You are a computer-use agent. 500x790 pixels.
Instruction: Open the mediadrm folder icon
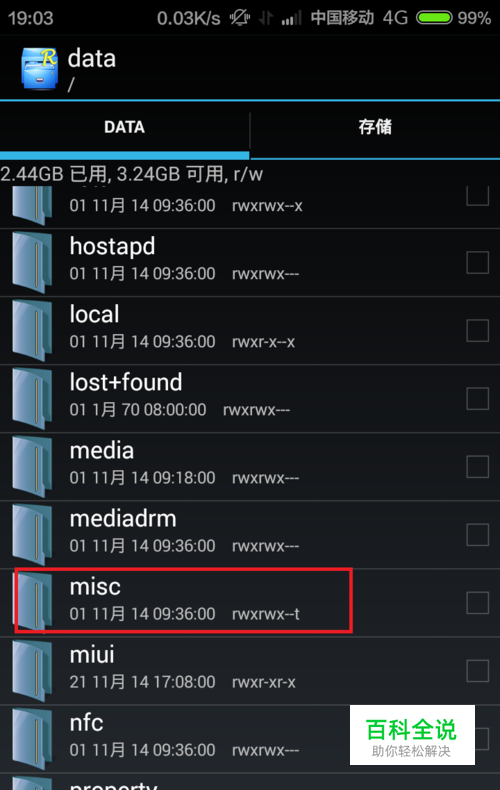[32, 535]
